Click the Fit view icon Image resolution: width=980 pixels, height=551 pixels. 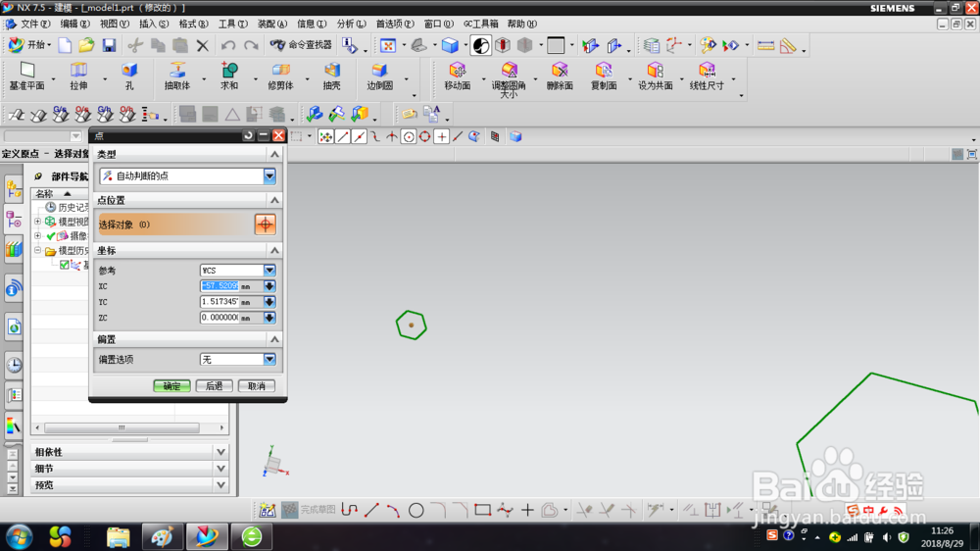click(x=388, y=45)
